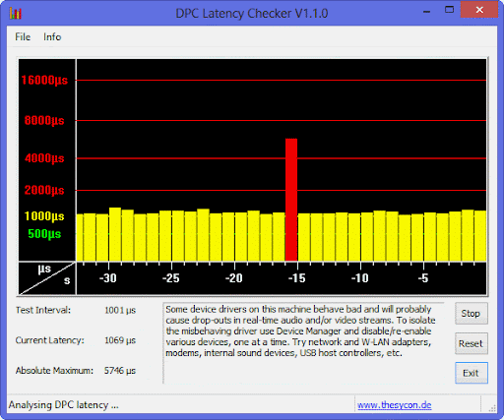Click the 4000µs scale label
504x420 pixels.
click(44, 158)
